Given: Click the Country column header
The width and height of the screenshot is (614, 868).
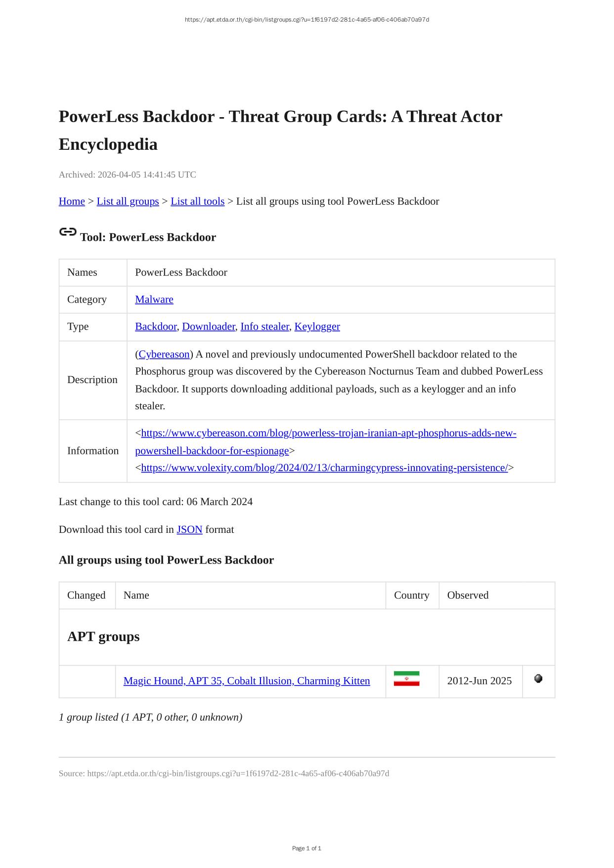Looking at the screenshot, I should (411, 595).
